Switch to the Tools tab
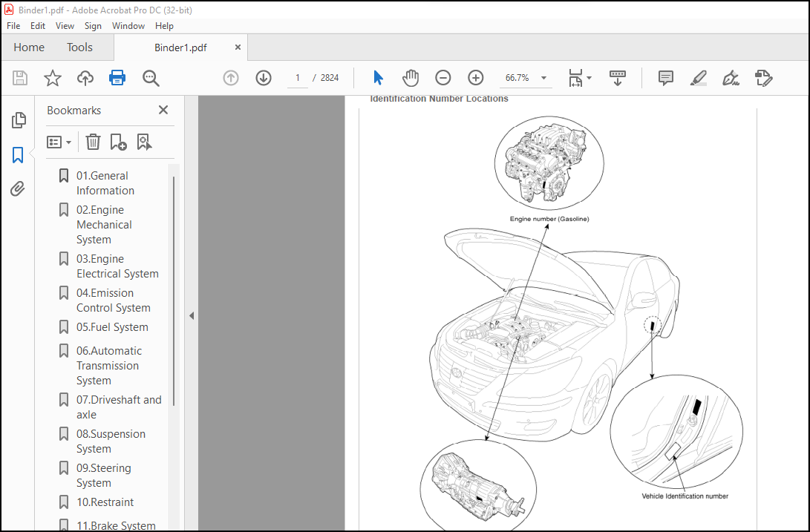 point(79,47)
